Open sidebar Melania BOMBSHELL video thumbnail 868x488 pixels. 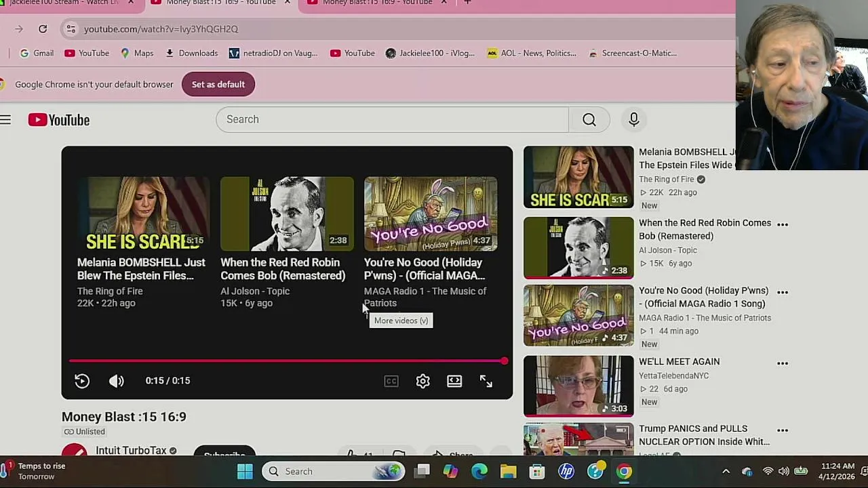578,178
